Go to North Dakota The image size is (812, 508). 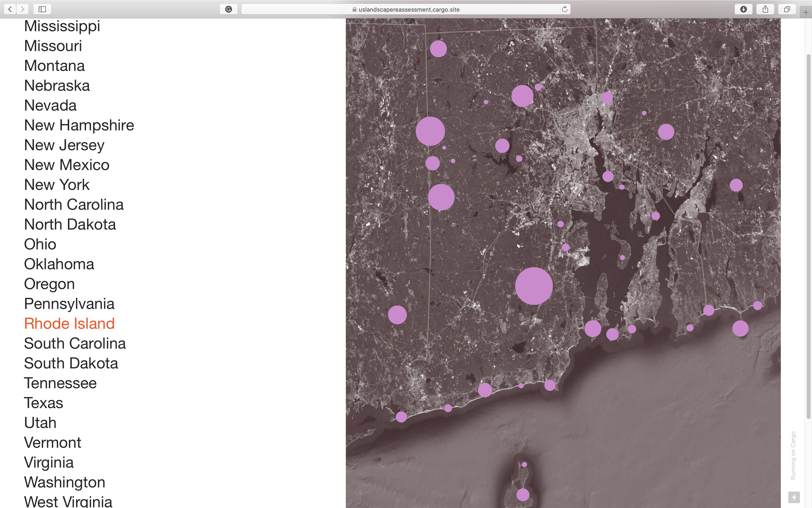click(70, 224)
